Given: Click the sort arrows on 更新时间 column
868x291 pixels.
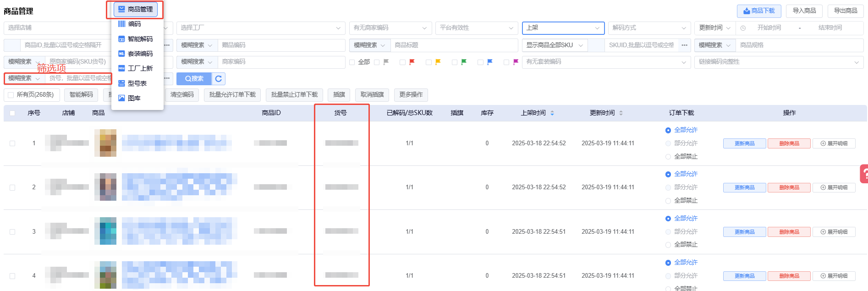Looking at the screenshot, I should coord(621,113).
